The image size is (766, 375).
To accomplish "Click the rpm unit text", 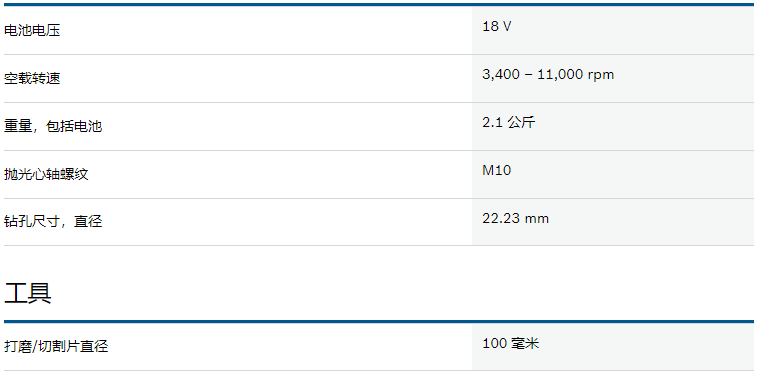I will point(600,75).
